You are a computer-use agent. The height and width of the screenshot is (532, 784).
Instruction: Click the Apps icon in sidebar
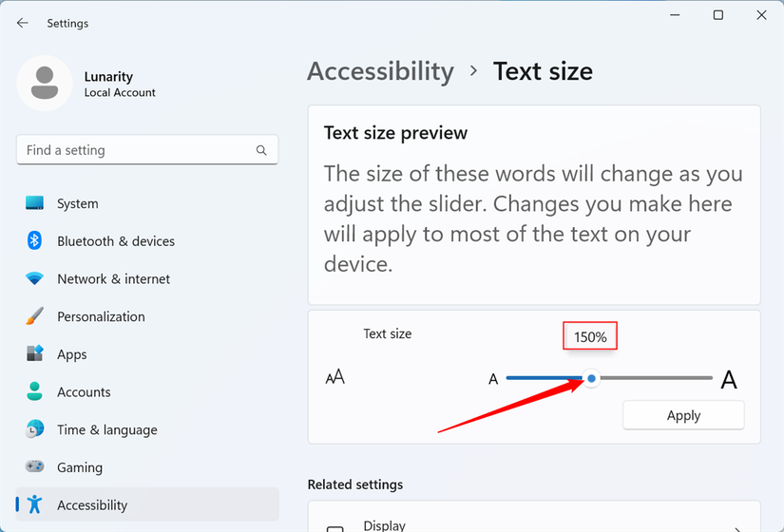tap(35, 354)
